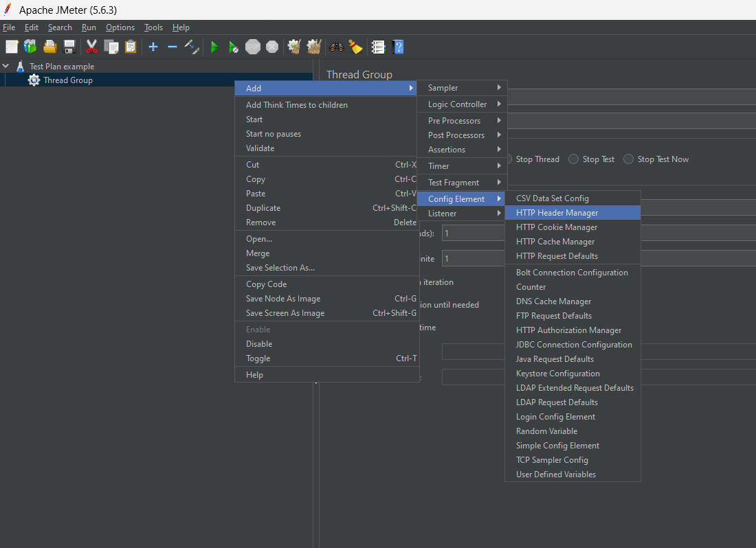This screenshot has height=548, width=756.
Task: Click the blue plus Expand All icon
Action: 153,47
